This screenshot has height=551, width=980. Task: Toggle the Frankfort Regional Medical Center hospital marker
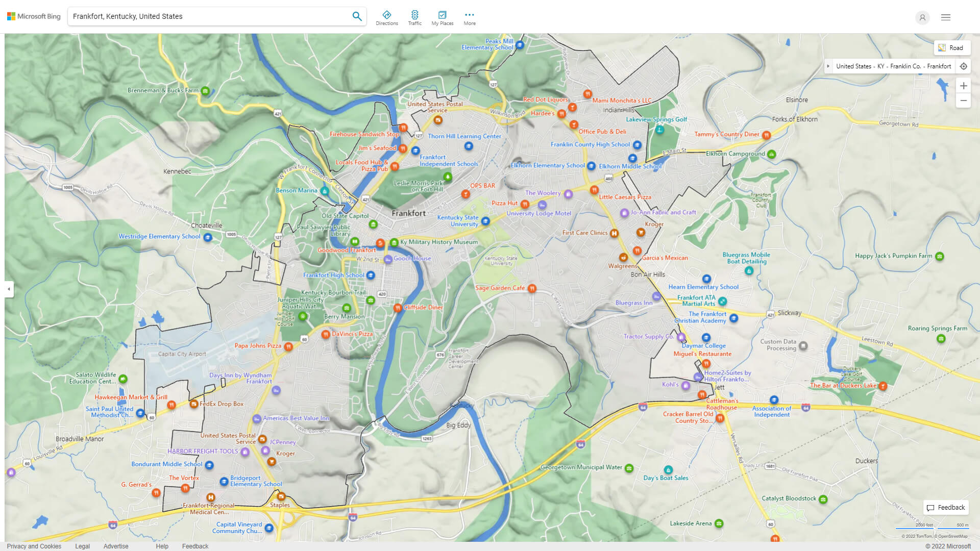(210, 498)
